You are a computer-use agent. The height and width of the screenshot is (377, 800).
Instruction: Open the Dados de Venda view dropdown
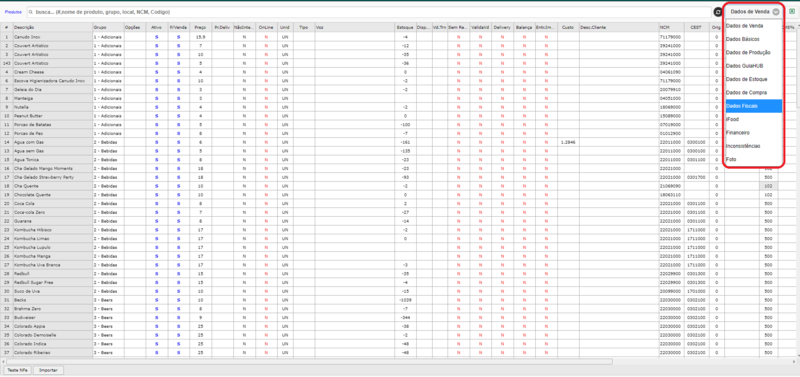(754, 11)
